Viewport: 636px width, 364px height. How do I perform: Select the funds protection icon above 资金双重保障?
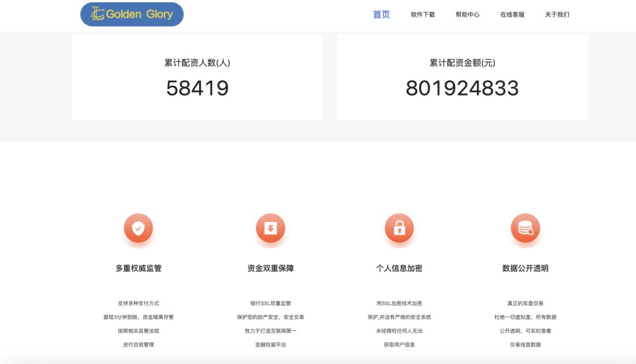click(269, 228)
